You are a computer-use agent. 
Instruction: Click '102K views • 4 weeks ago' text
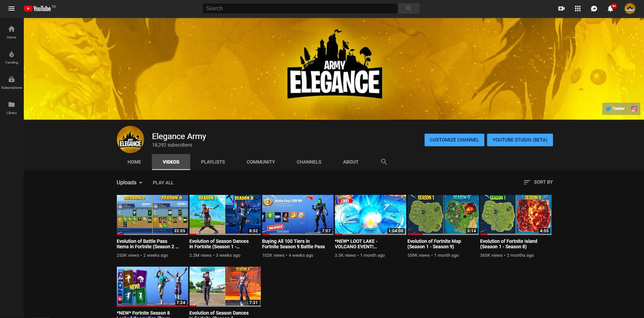(x=288, y=256)
